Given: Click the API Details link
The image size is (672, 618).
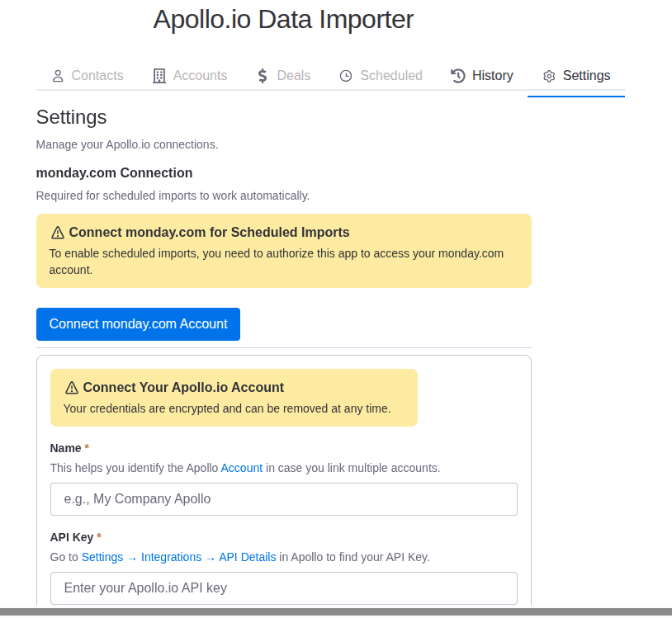Looking at the screenshot, I should tap(247, 557).
